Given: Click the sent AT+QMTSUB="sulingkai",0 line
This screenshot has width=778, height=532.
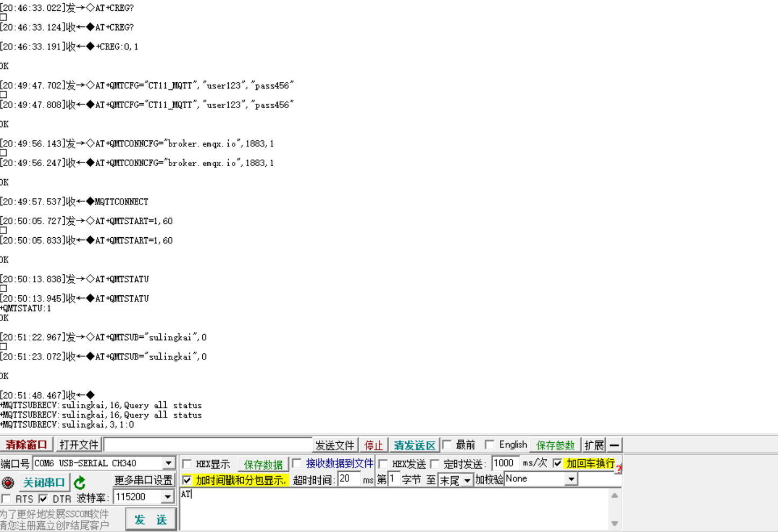Looking at the screenshot, I should [x=103, y=337].
